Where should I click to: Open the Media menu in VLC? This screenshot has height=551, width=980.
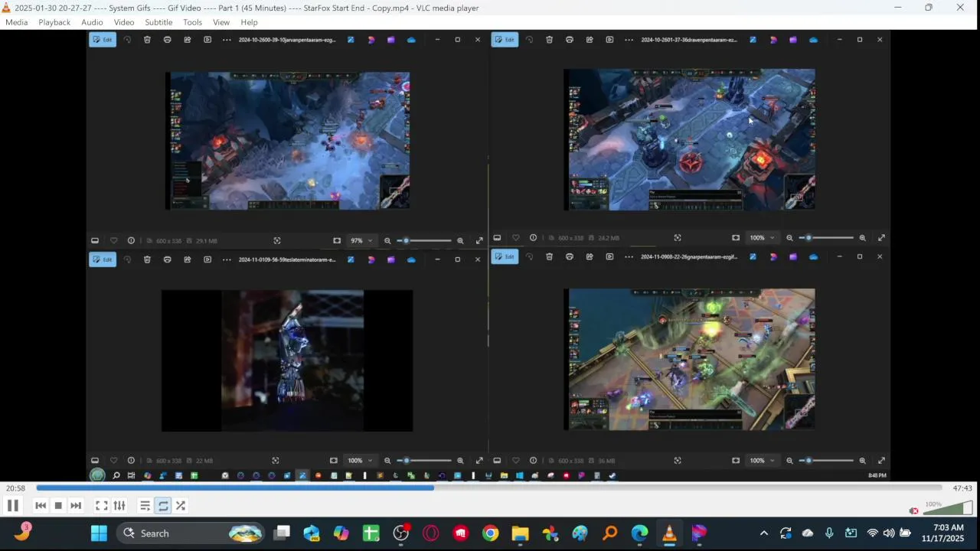[x=16, y=22]
